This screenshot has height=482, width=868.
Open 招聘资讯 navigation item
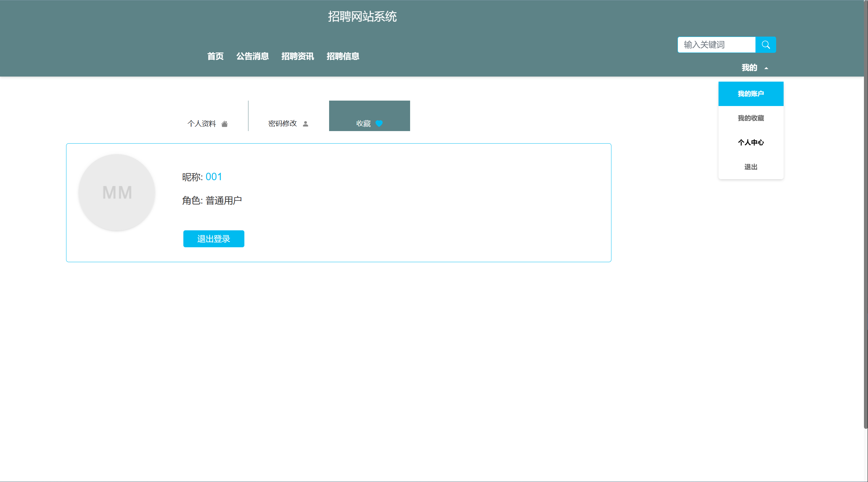pyautogui.click(x=298, y=56)
